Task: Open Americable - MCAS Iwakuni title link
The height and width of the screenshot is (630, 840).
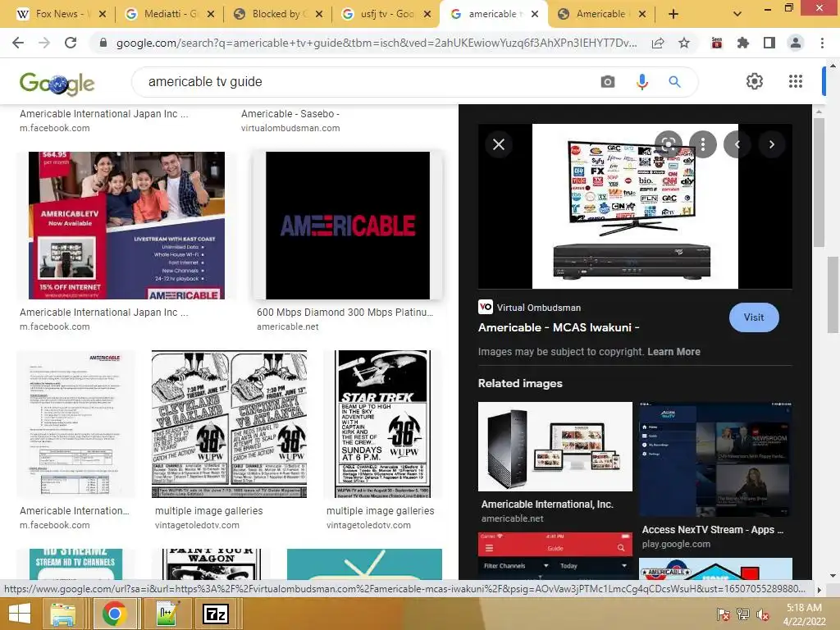Action: (558, 327)
